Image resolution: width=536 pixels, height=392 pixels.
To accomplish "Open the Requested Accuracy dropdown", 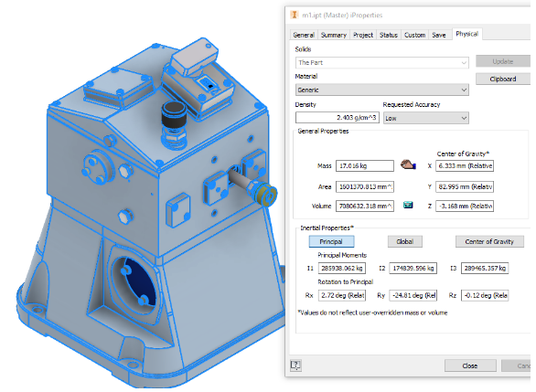I will (x=425, y=118).
